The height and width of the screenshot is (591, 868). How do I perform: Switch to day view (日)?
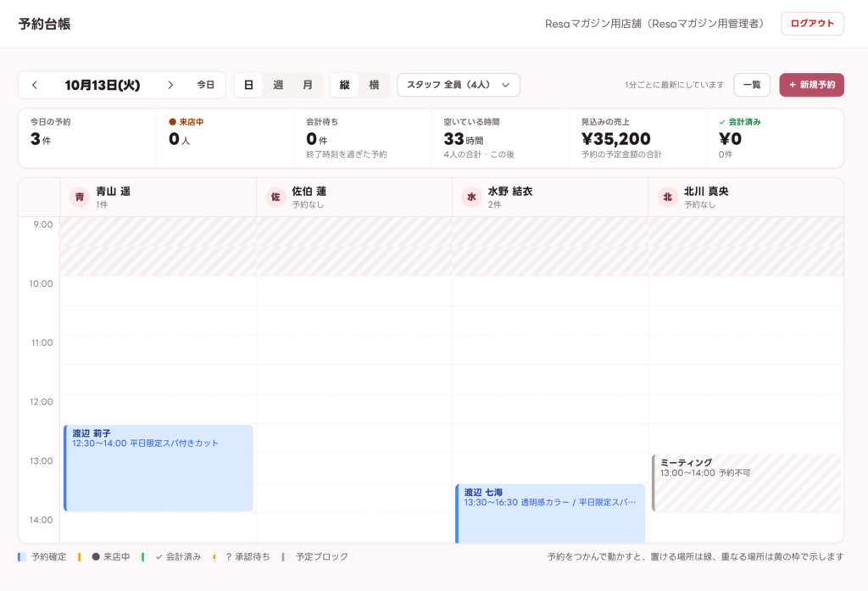(x=249, y=85)
